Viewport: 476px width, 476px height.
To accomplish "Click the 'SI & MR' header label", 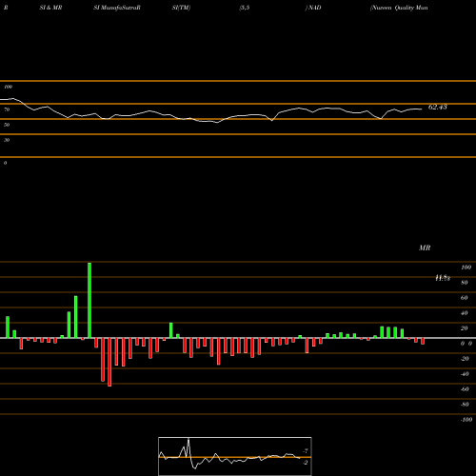I will click(50, 8).
